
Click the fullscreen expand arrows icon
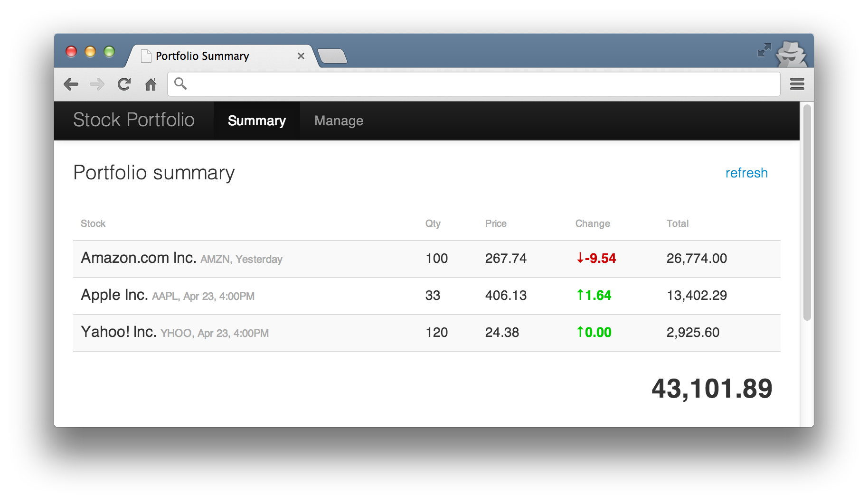coord(764,50)
